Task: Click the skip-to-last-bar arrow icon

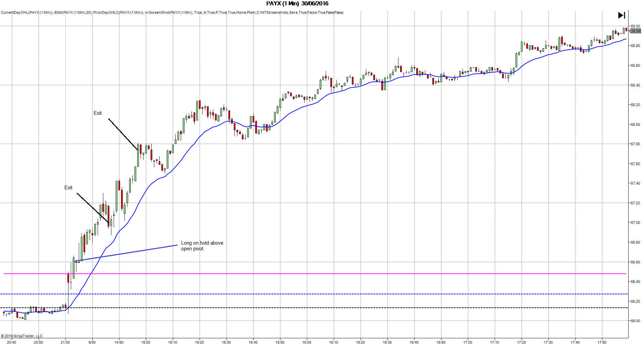Action: pyautogui.click(x=622, y=15)
